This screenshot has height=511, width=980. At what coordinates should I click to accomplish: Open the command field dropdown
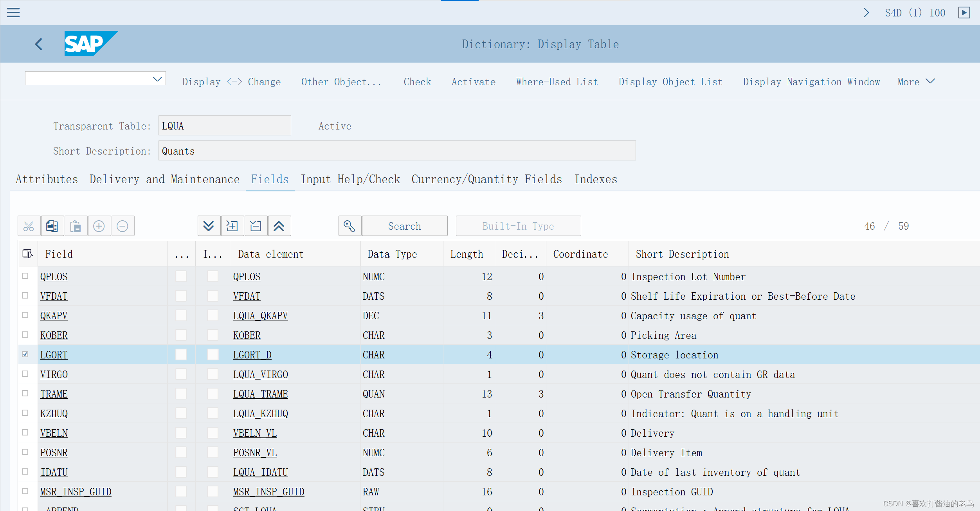click(157, 78)
